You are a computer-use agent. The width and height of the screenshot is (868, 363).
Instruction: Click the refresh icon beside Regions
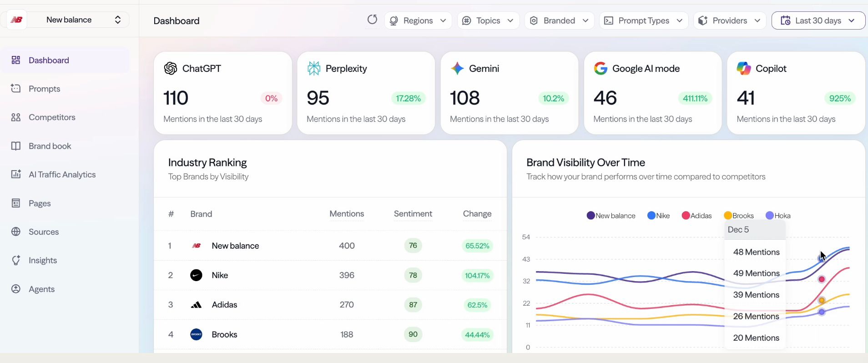(372, 20)
